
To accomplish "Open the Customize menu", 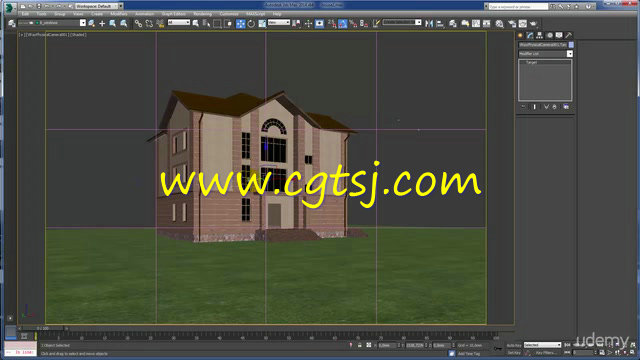I will pos(229,14).
